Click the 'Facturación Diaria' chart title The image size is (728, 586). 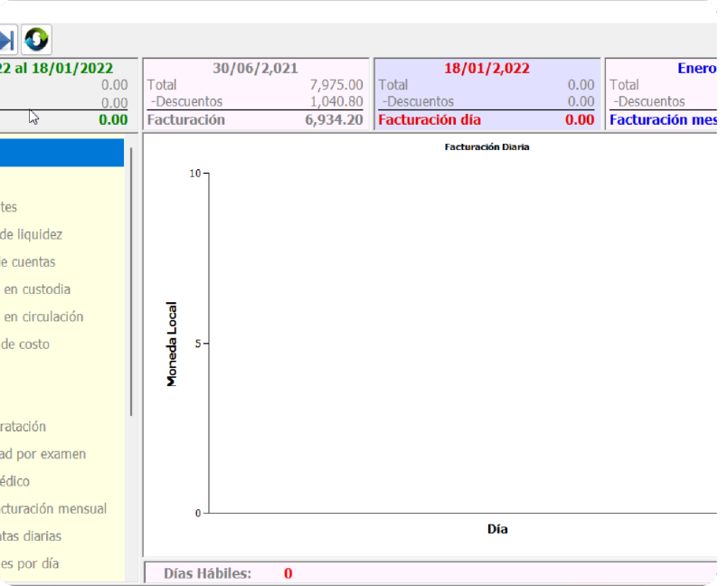coord(487,146)
